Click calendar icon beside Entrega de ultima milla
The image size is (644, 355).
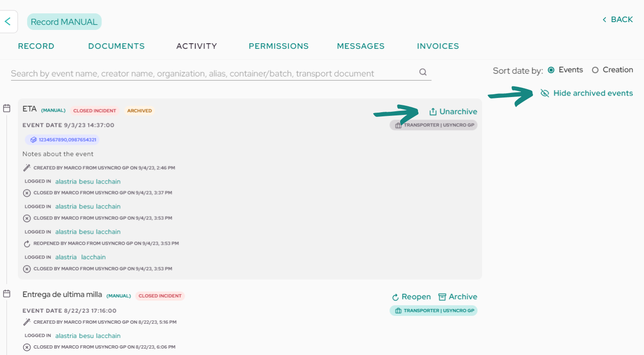point(6,293)
